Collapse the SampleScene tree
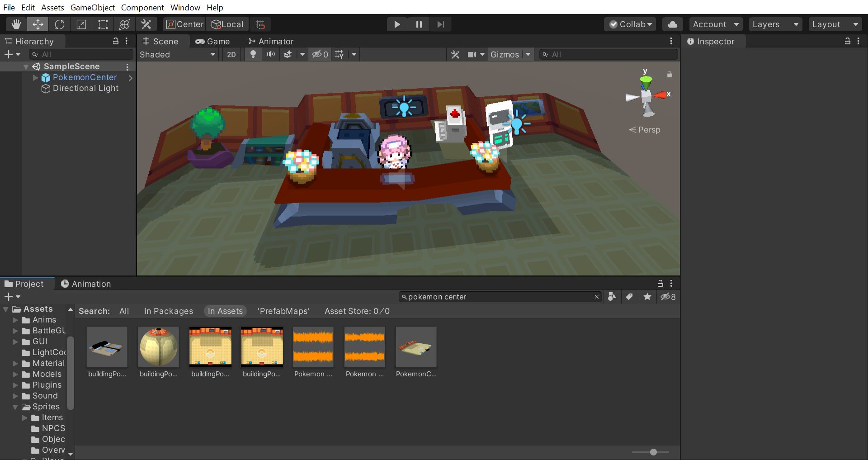Viewport: 868px width, 460px height. (x=26, y=66)
